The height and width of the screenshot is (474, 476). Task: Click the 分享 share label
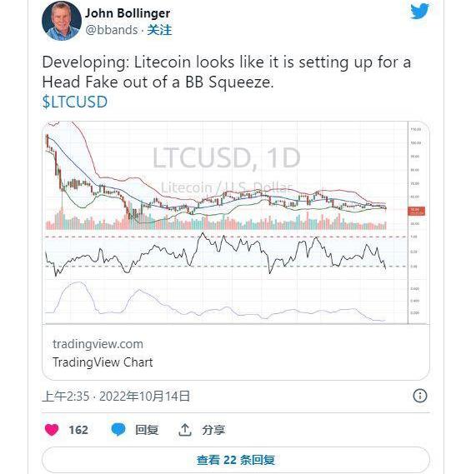(x=213, y=430)
